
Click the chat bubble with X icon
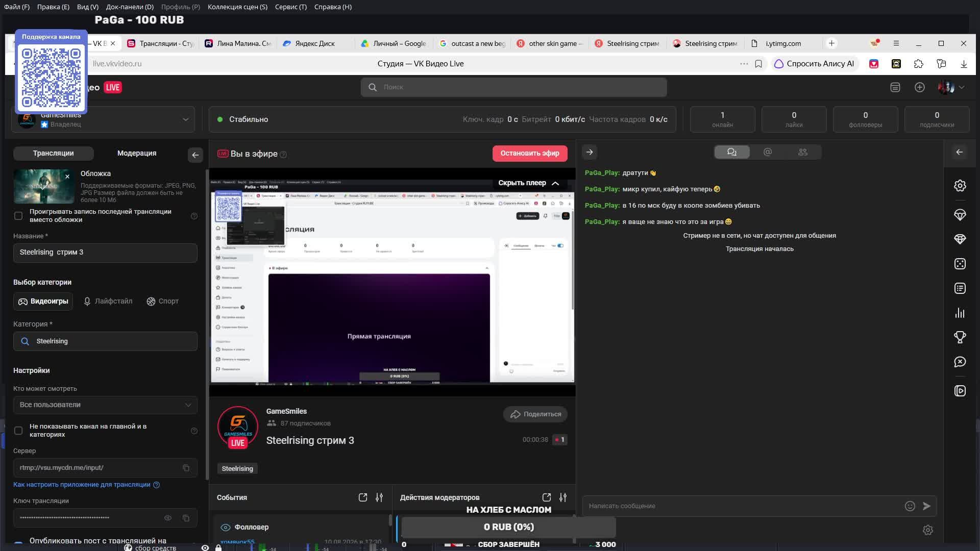[960, 362]
